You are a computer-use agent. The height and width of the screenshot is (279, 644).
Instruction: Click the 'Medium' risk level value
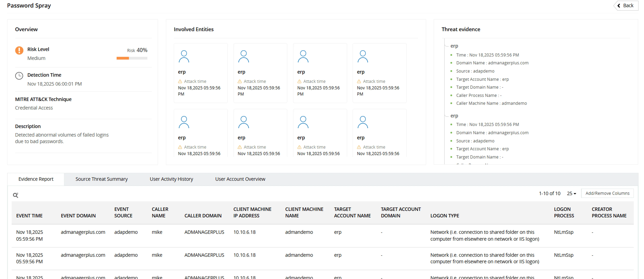[36, 58]
